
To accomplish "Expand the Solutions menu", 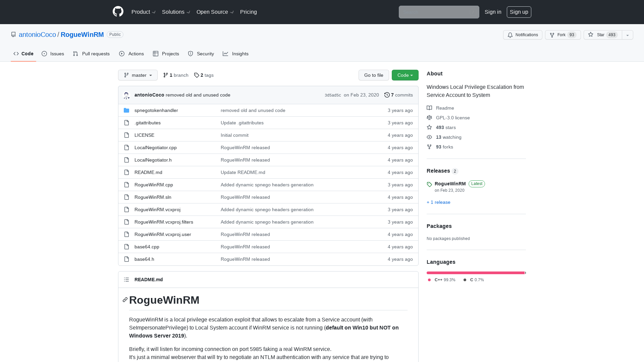I will (176, 12).
